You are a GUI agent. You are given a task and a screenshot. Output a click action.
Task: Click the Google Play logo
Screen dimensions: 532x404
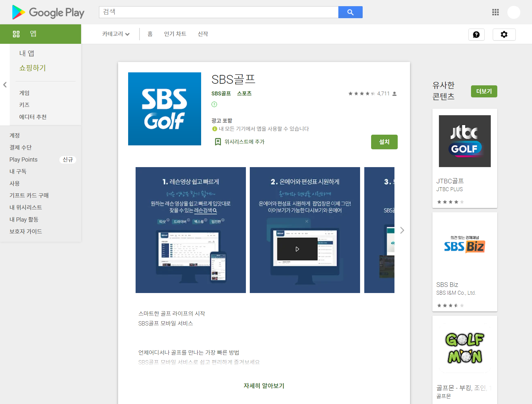click(x=48, y=12)
